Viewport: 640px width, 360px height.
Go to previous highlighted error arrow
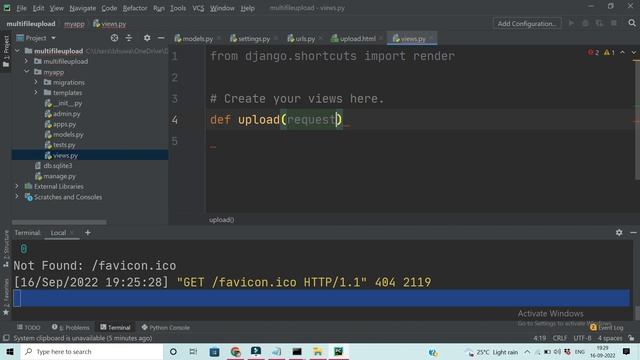pyautogui.click(x=622, y=53)
